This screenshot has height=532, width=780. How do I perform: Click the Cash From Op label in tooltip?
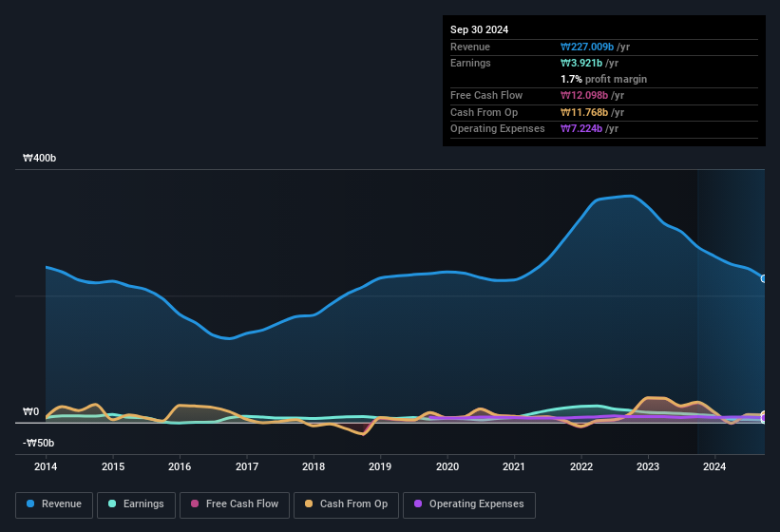484,112
